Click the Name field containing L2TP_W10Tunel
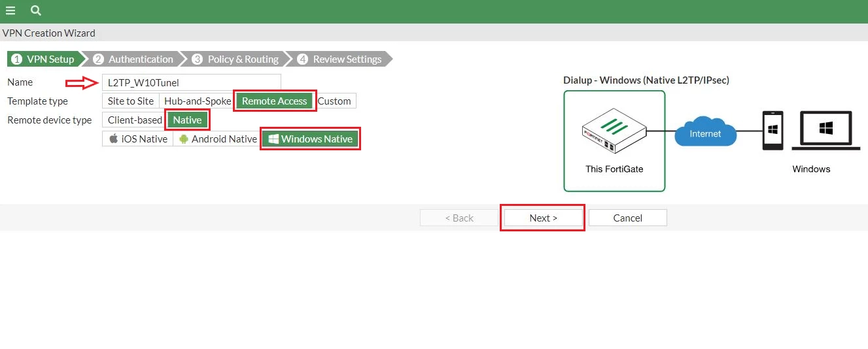The width and height of the screenshot is (868, 349). point(192,82)
